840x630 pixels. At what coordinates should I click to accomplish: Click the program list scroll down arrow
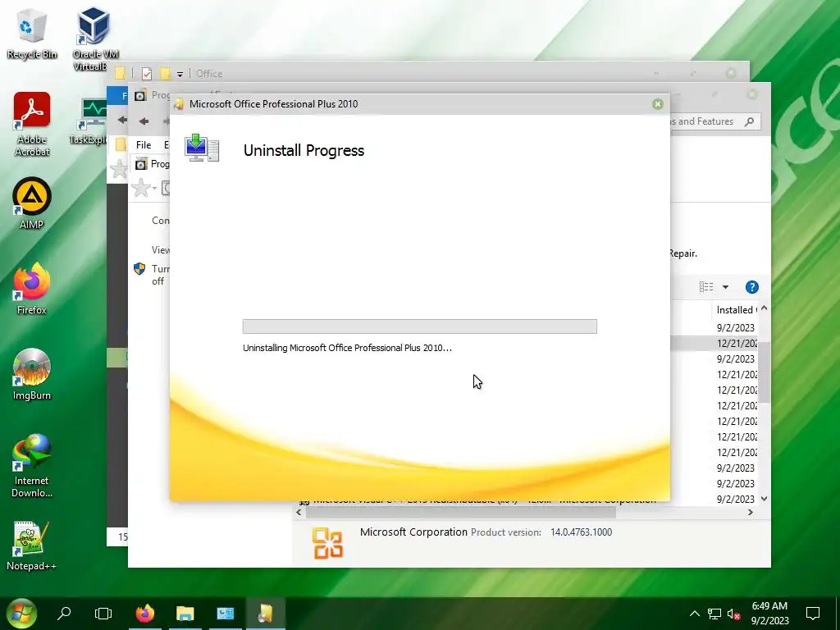coord(765,499)
